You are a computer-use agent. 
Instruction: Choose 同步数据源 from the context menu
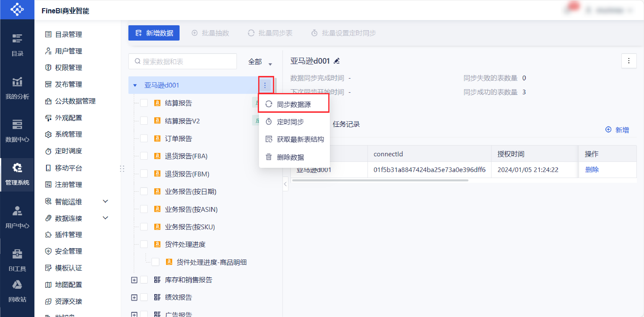pos(293,104)
